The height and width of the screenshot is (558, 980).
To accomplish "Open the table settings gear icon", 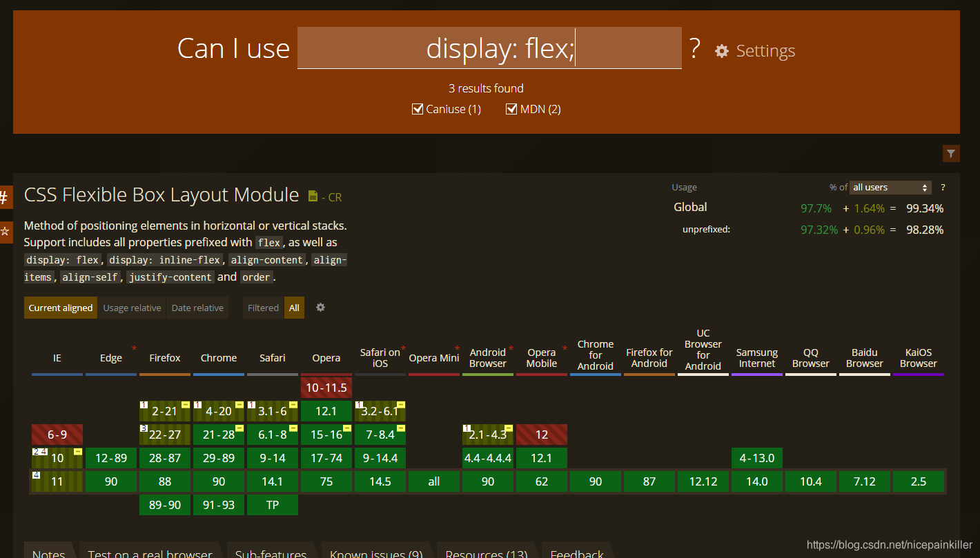I will click(320, 308).
